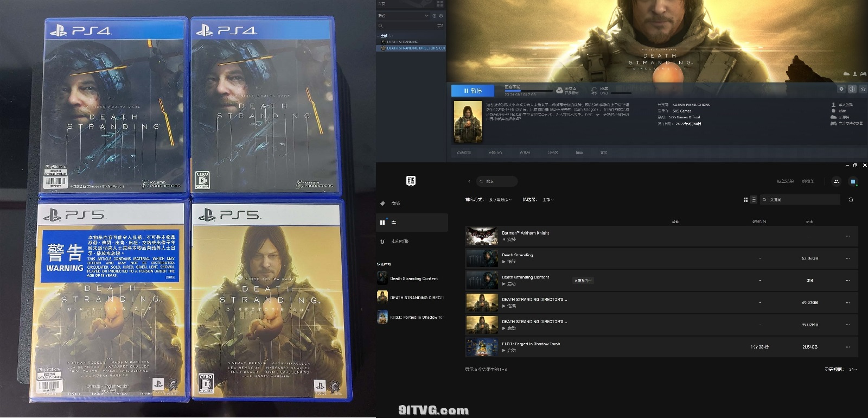Open three-dot menu for Batman Arkham Knight

click(x=848, y=236)
